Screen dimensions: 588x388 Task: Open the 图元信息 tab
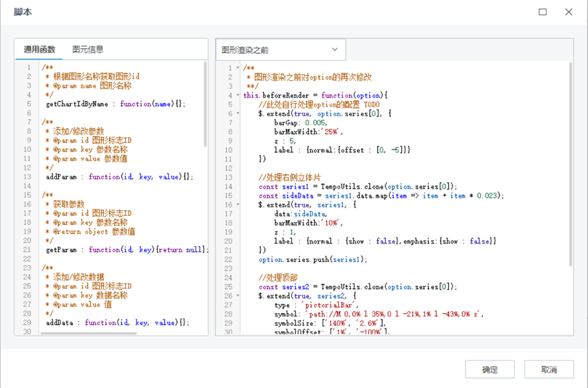(x=88, y=49)
